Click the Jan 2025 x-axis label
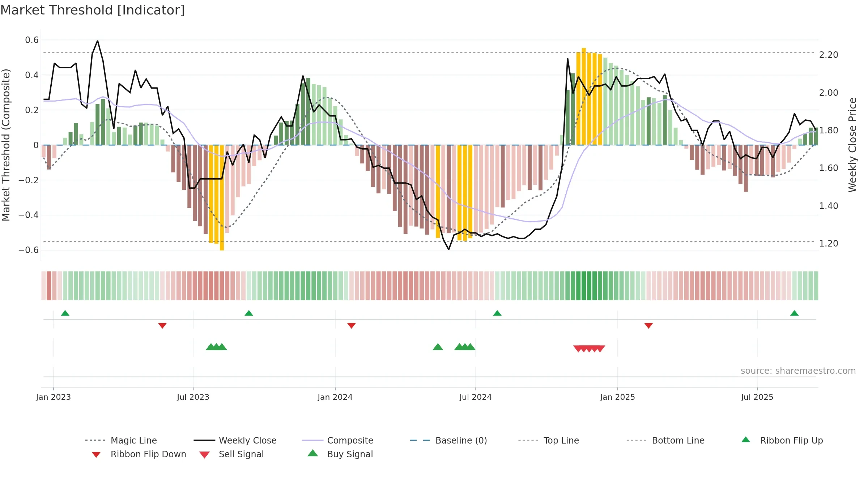 618,397
